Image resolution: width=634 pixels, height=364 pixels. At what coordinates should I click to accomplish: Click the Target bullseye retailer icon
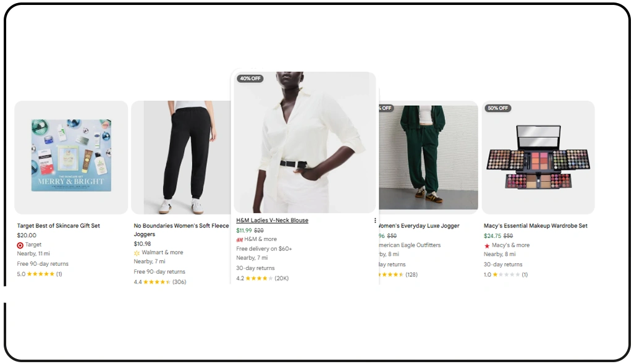[20, 245]
